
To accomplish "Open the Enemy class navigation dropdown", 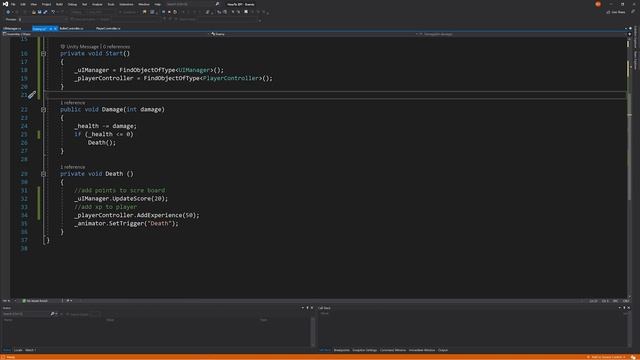I will point(314,34).
